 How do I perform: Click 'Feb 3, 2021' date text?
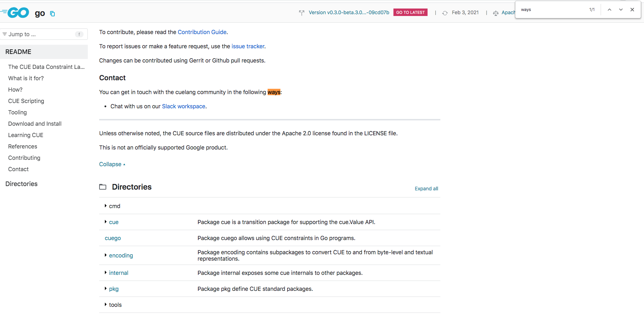tap(465, 12)
